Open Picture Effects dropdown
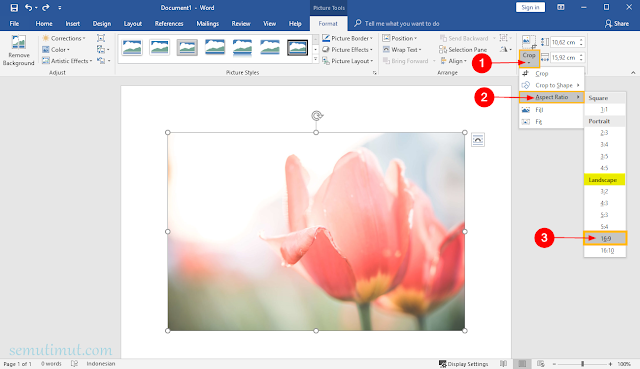The image size is (640, 369). coord(347,49)
